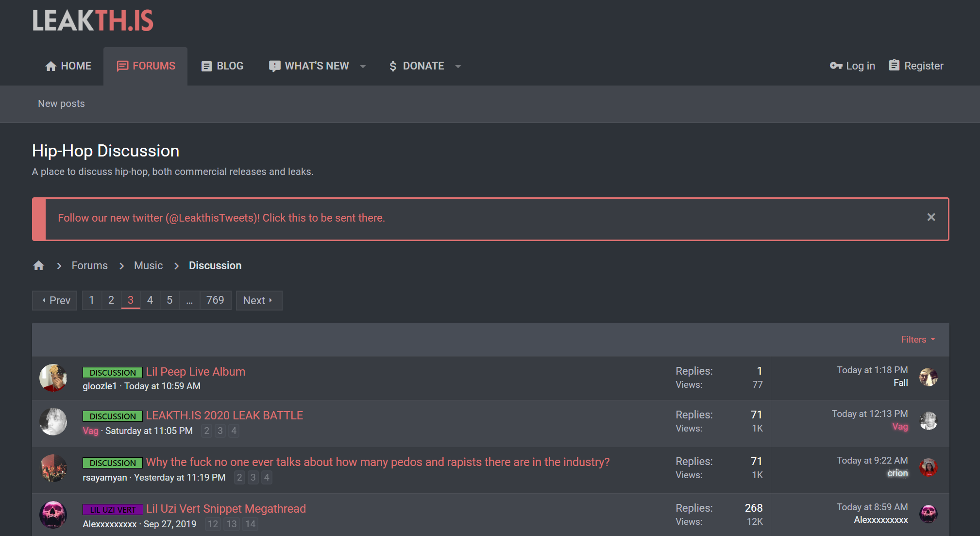Viewport: 980px width, 536px height.
Task: Expand the Donate dropdown arrow
Action: pos(458,66)
